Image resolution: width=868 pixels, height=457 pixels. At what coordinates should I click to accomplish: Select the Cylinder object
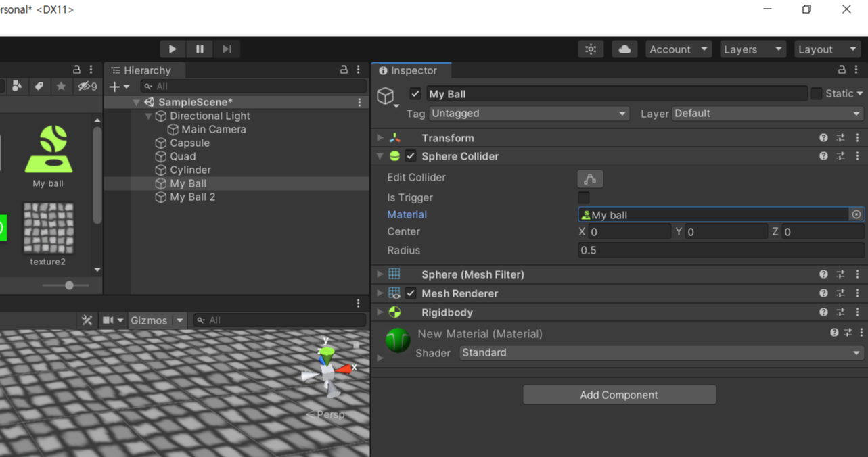[x=190, y=170]
